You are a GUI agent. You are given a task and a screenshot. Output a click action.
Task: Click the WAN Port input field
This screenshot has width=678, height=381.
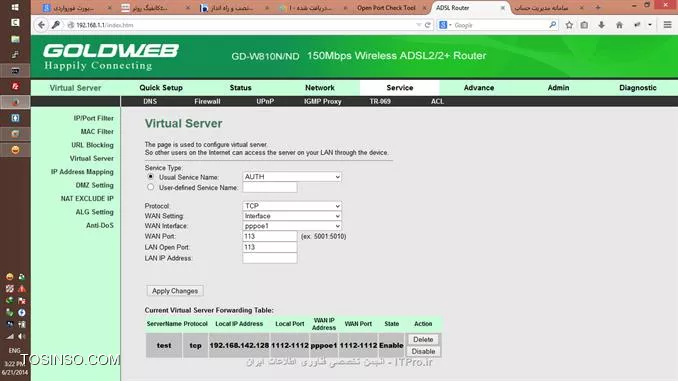(x=270, y=236)
